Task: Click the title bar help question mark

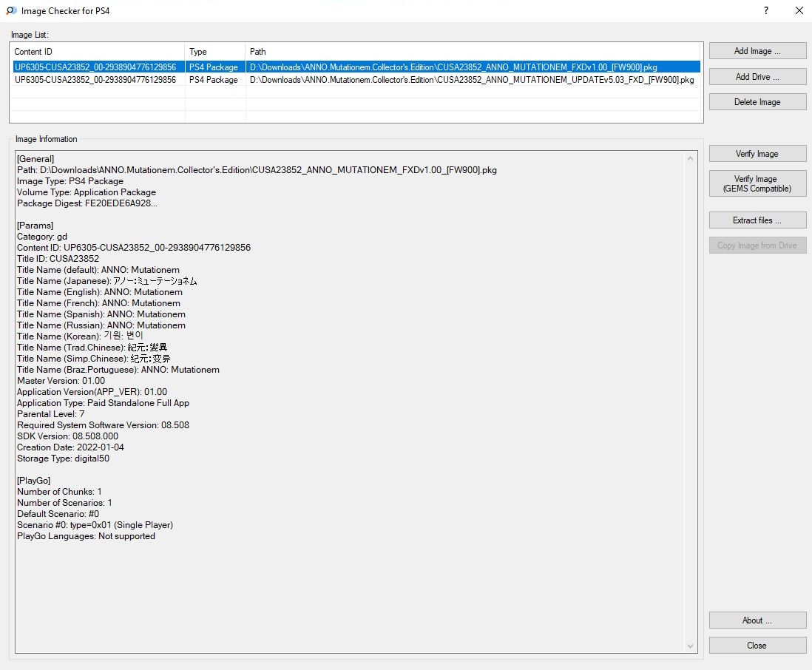Action: pos(766,11)
